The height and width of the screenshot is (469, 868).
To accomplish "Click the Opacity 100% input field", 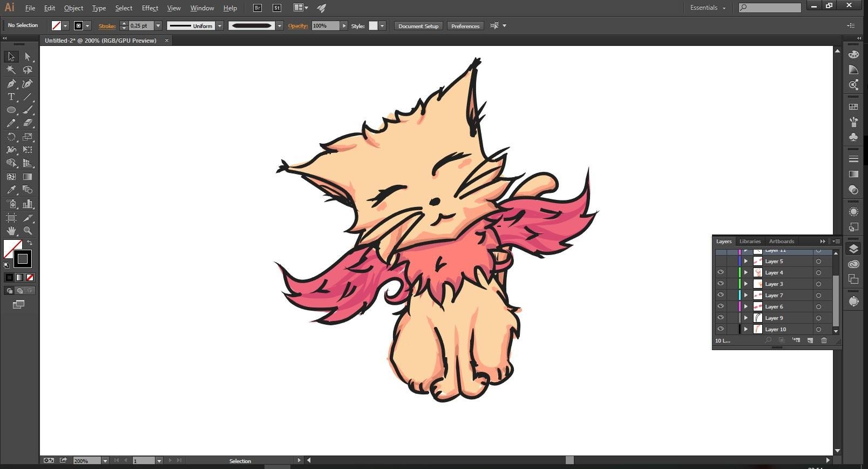I will tap(325, 26).
